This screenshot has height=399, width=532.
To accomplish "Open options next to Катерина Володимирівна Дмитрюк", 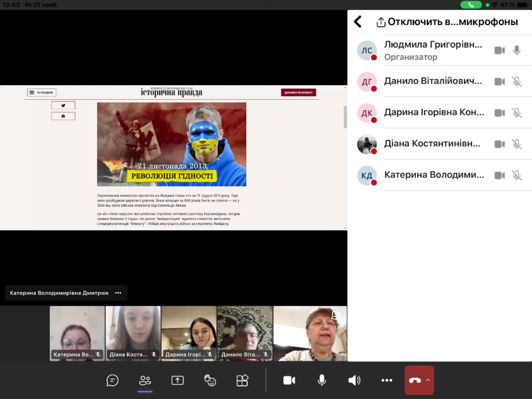I will point(118,293).
